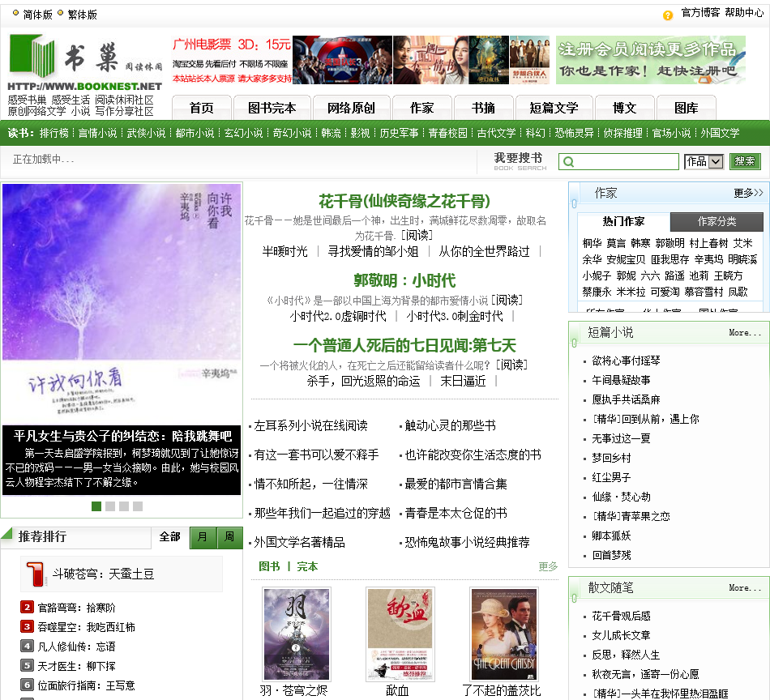Open author 莫言 in hot authors

[616, 244]
